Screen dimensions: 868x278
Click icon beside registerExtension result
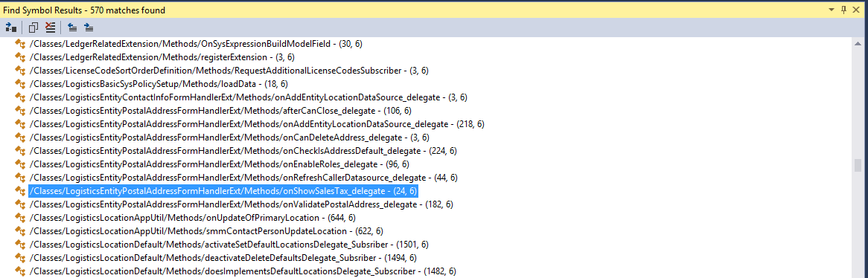[21, 57]
